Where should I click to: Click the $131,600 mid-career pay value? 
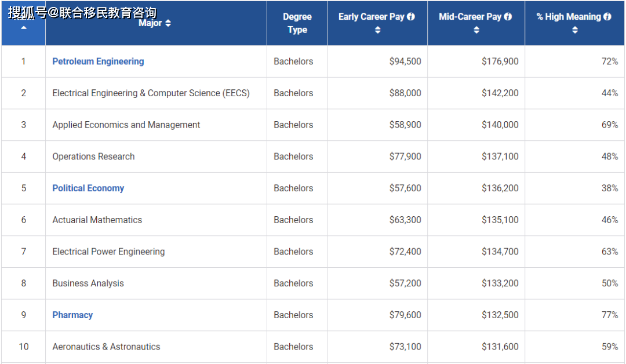[500, 347]
